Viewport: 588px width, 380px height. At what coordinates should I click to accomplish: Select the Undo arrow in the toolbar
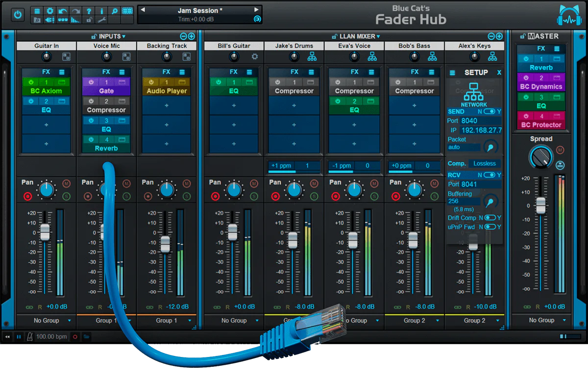(x=62, y=10)
